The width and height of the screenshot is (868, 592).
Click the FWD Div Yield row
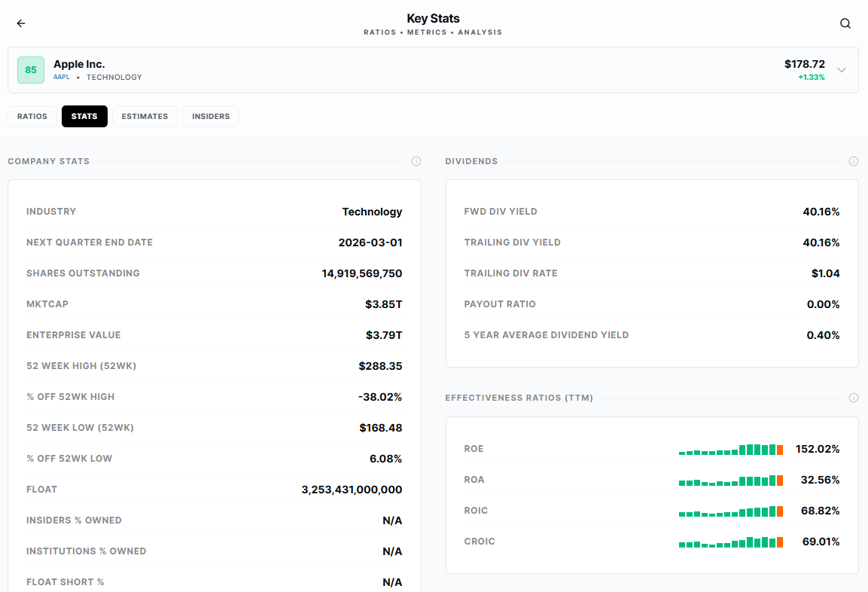[651, 212]
